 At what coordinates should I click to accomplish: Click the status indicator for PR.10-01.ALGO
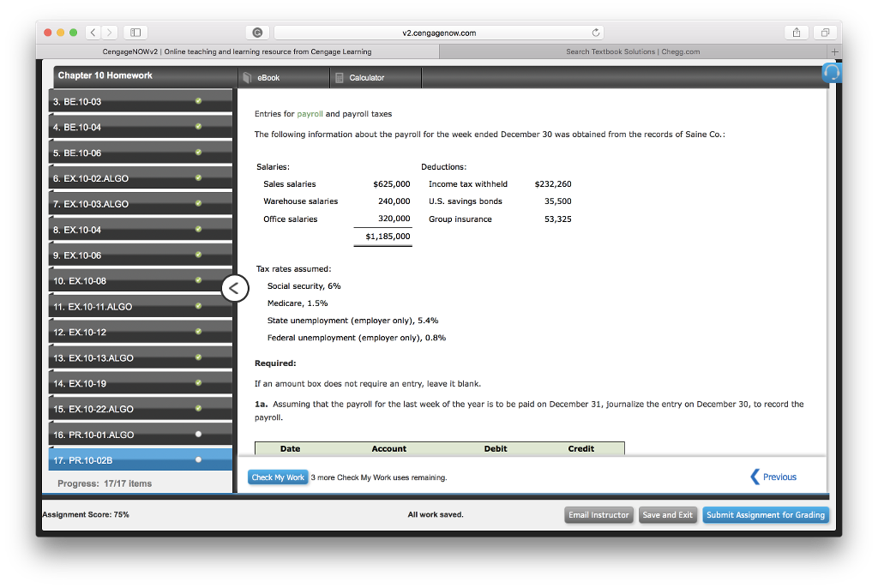(x=198, y=435)
